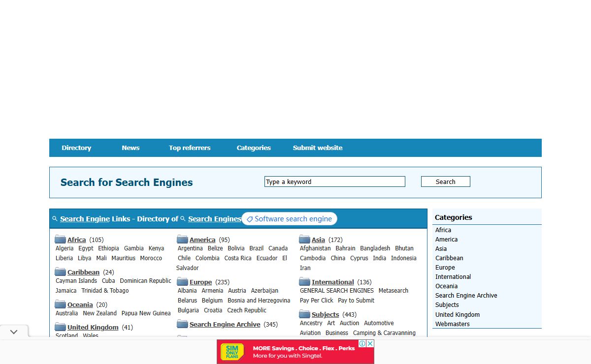Open the Submit website menu tab
The width and height of the screenshot is (591, 364).
point(318,148)
